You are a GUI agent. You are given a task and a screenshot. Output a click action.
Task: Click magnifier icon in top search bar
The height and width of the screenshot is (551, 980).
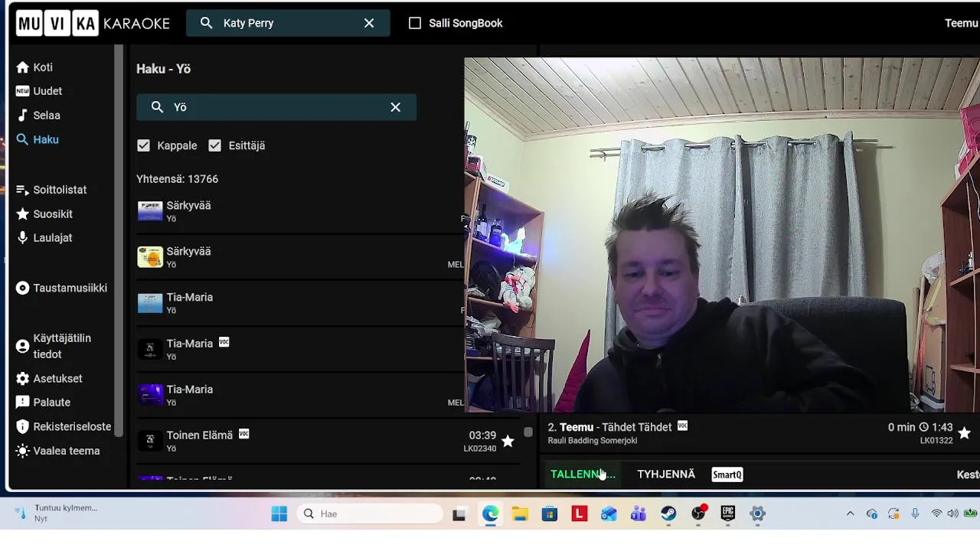click(206, 23)
